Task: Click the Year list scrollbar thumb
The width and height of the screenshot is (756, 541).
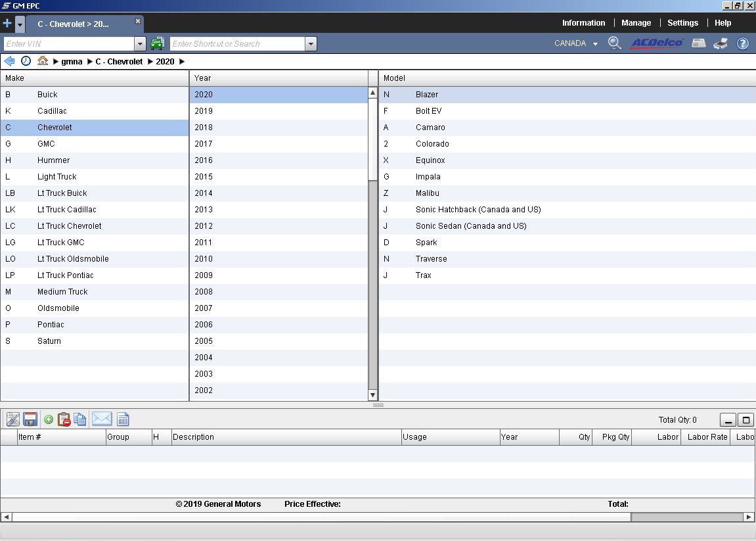Action: pos(372,139)
